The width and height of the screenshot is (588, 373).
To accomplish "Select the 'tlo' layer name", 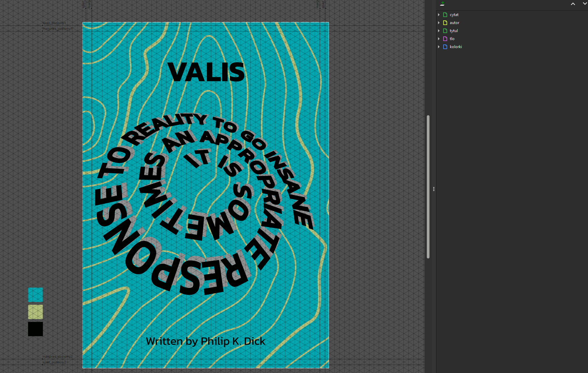I will pos(452,39).
